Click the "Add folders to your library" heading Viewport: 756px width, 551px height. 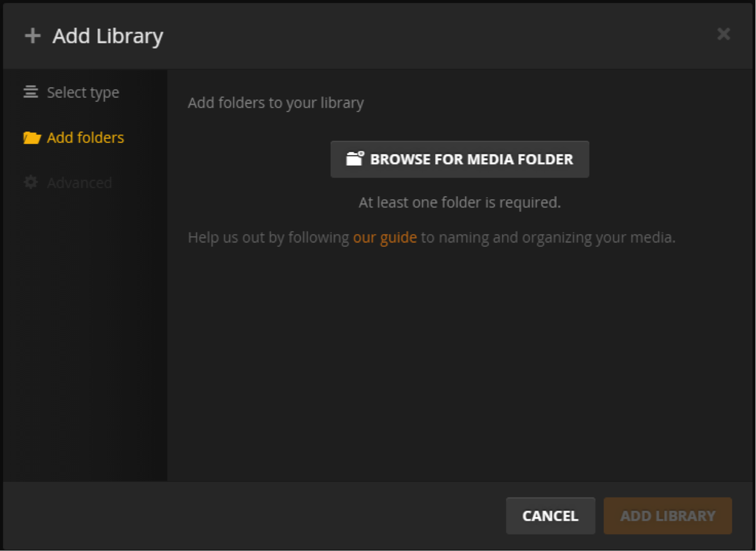(x=276, y=103)
